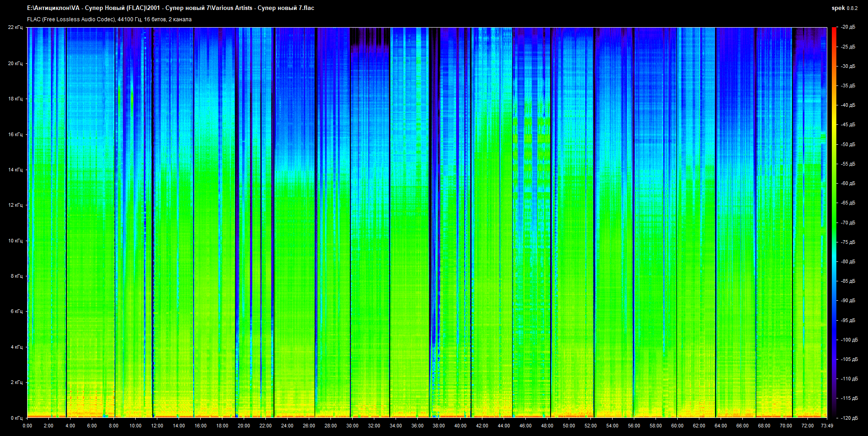Click the 4 кГц frequency label
The width and height of the screenshot is (868, 436).
click(x=16, y=347)
